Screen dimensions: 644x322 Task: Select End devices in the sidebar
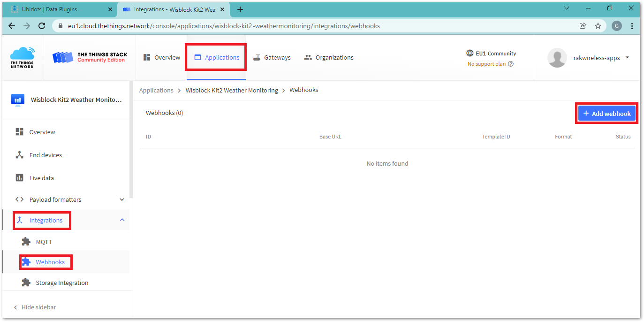pos(45,155)
